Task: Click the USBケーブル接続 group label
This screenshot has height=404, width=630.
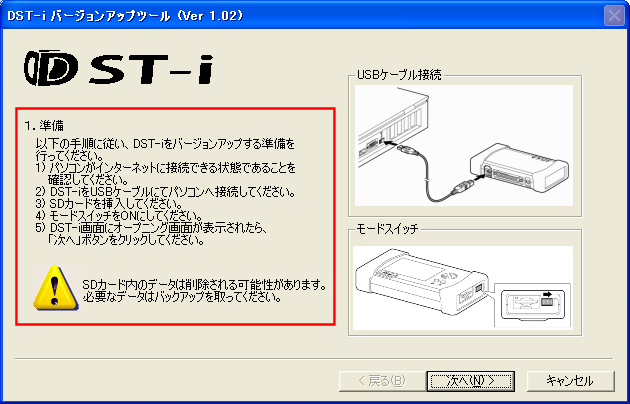Action: click(399, 75)
